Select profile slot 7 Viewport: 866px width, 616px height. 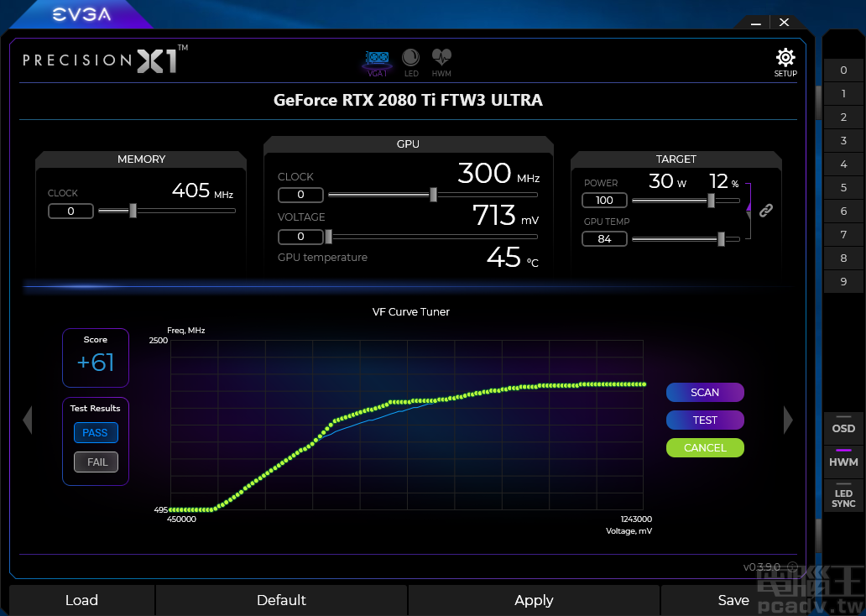point(843,234)
